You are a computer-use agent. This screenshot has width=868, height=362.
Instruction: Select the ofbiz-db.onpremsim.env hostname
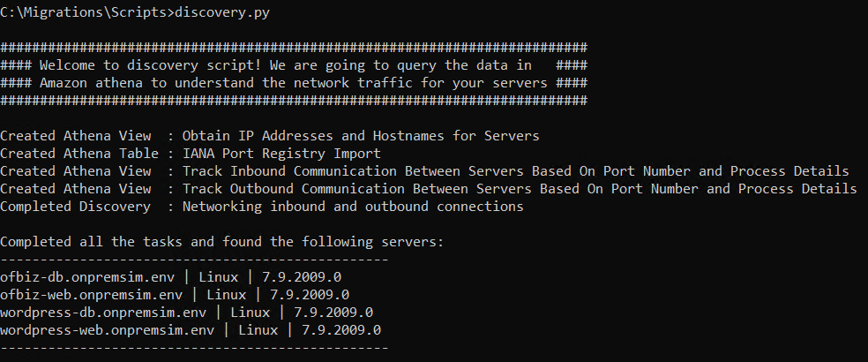coord(87,277)
